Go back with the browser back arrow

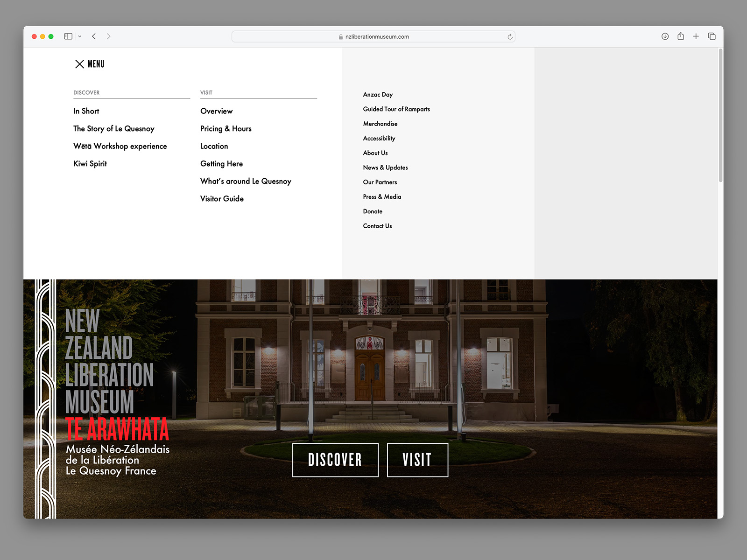[94, 36]
